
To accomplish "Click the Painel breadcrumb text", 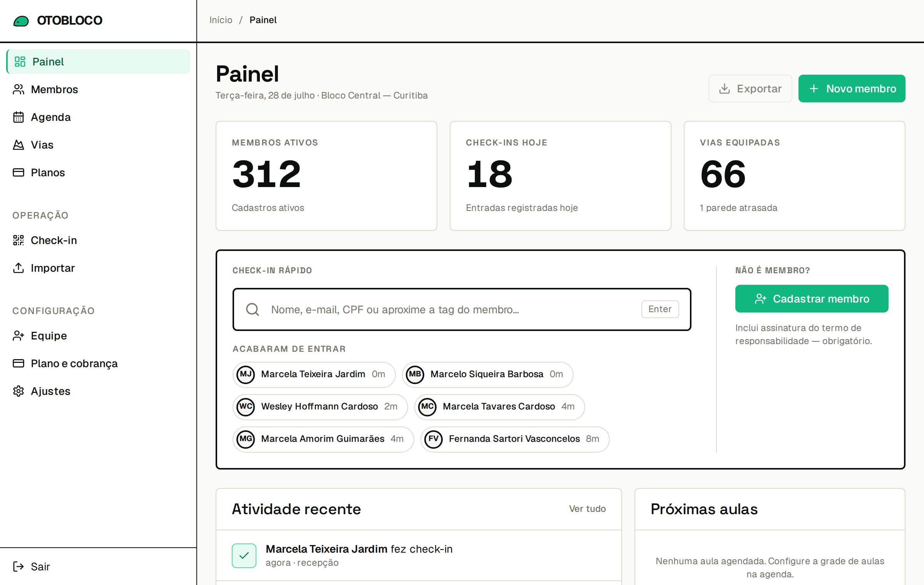I will (x=263, y=20).
